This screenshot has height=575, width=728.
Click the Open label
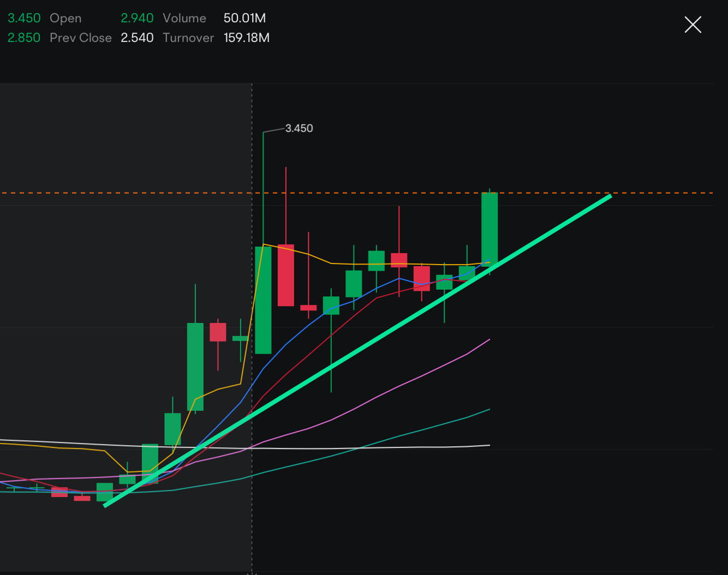pos(65,19)
